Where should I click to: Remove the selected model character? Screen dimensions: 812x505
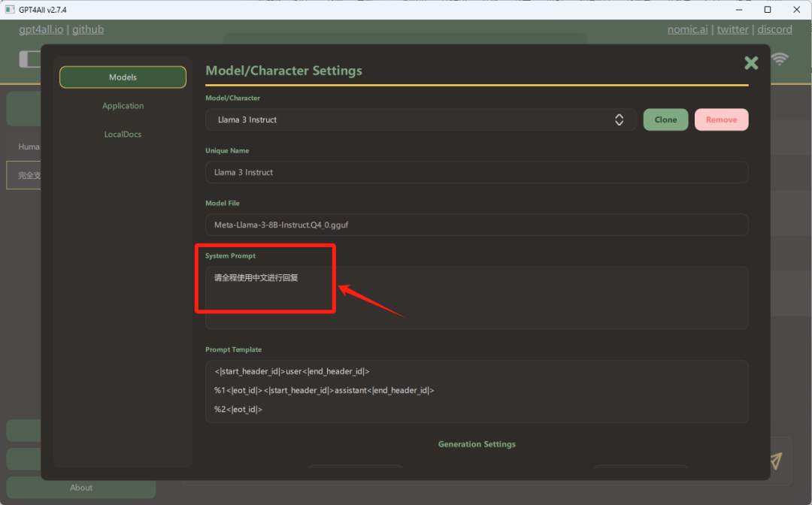point(721,119)
